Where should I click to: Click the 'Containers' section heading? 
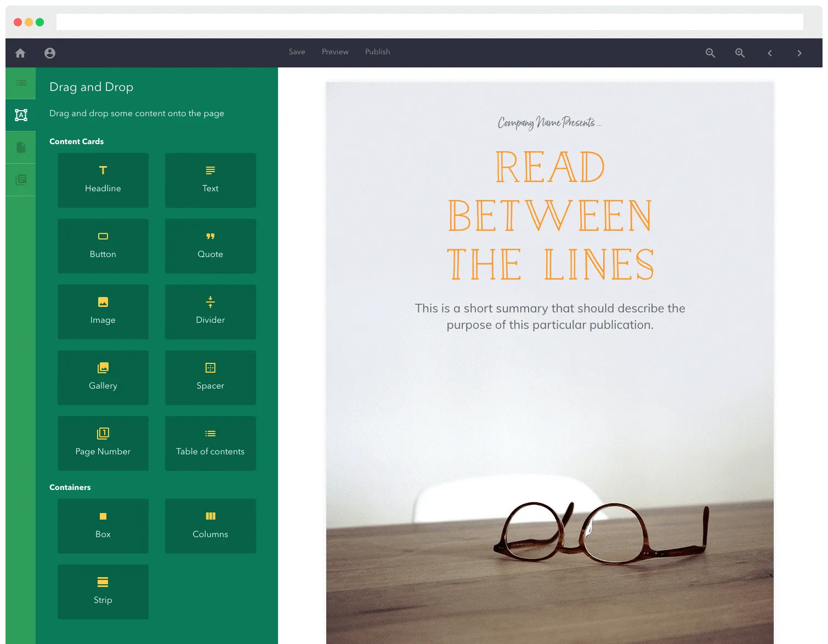pos(70,487)
